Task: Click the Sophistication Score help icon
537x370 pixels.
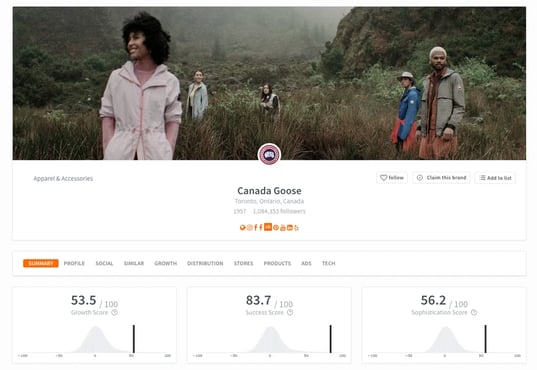Action: click(x=474, y=312)
